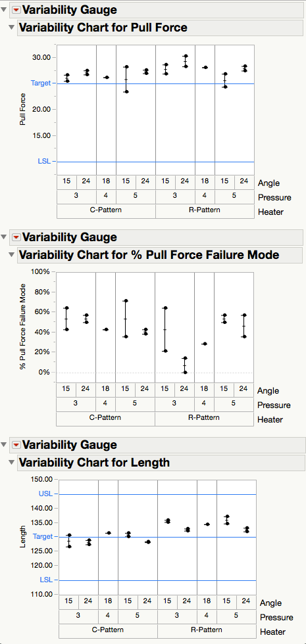306x644 pixels.
Task: Open red triangle menu of first Variability Gauge
Action: pos(16,9)
